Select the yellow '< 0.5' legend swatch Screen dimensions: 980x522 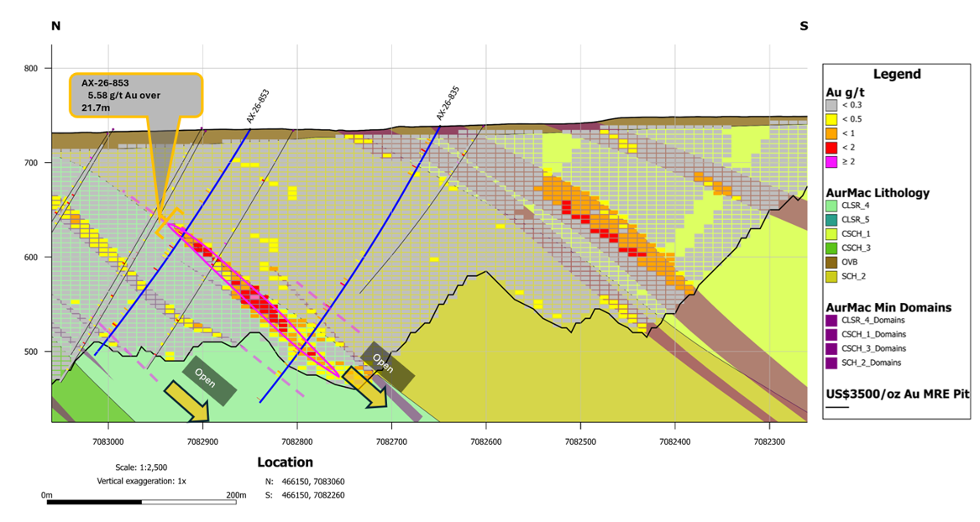tap(831, 119)
